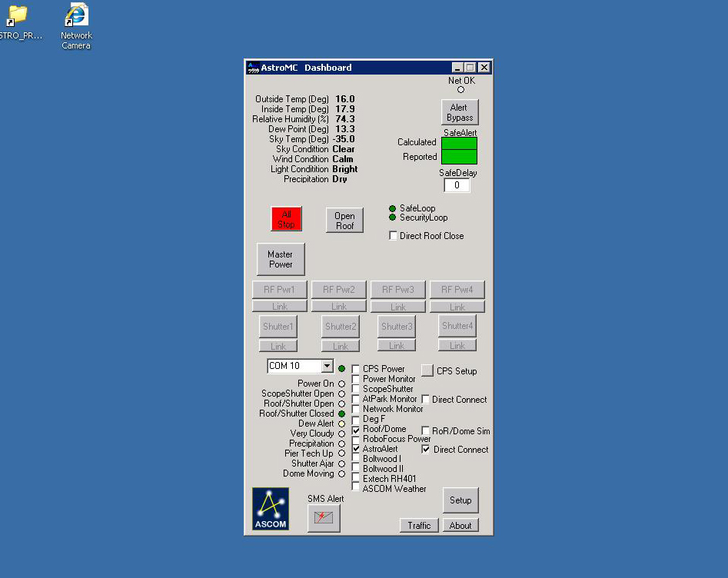The image size is (728, 578).
Task: Click the Link button under Shutter1
Action: click(x=278, y=347)
